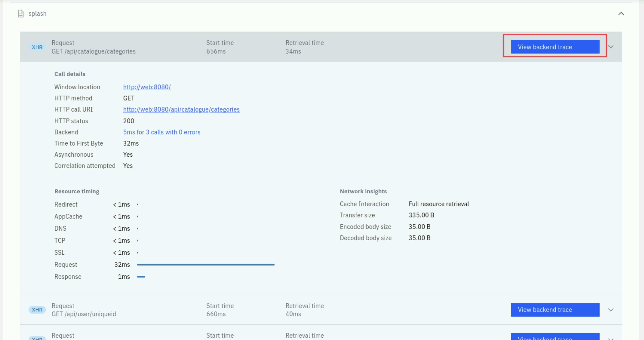
Task: Open View backend trace for the uniqueid request
Action: tap(555, 310)
